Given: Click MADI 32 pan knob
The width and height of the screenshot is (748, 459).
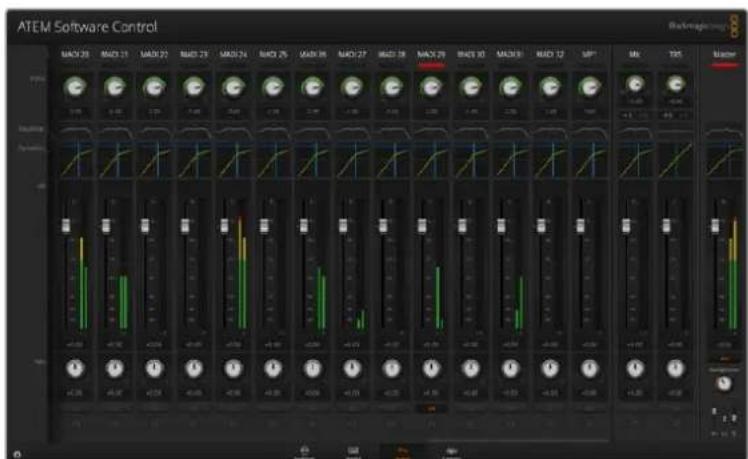Looking at the screenshot, I should pyautogui.click(x=550, y=368).
